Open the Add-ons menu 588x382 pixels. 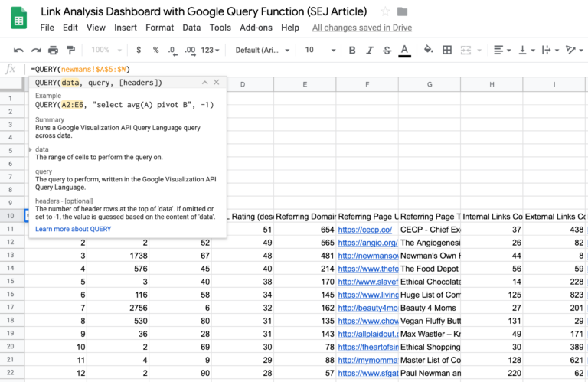point(255,28)
